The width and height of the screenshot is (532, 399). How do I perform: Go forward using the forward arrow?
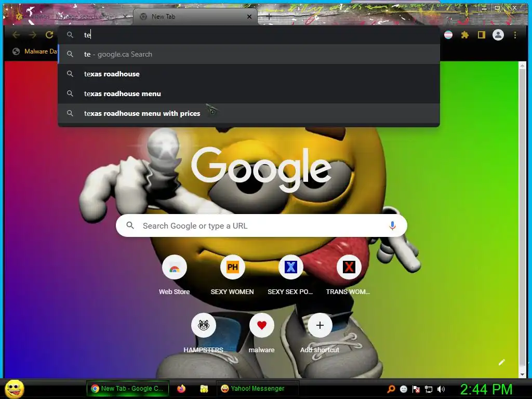point(33,35)
